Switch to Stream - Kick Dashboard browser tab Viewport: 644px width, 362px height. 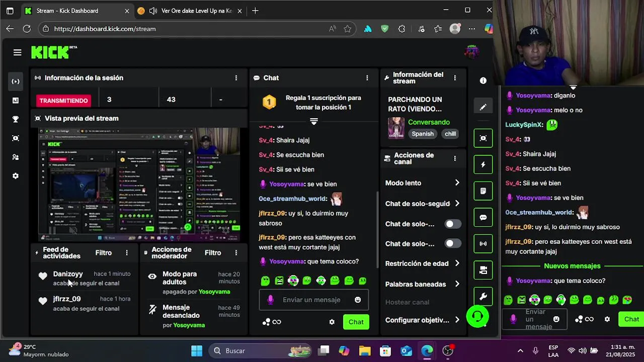click(x=76, y=11)
